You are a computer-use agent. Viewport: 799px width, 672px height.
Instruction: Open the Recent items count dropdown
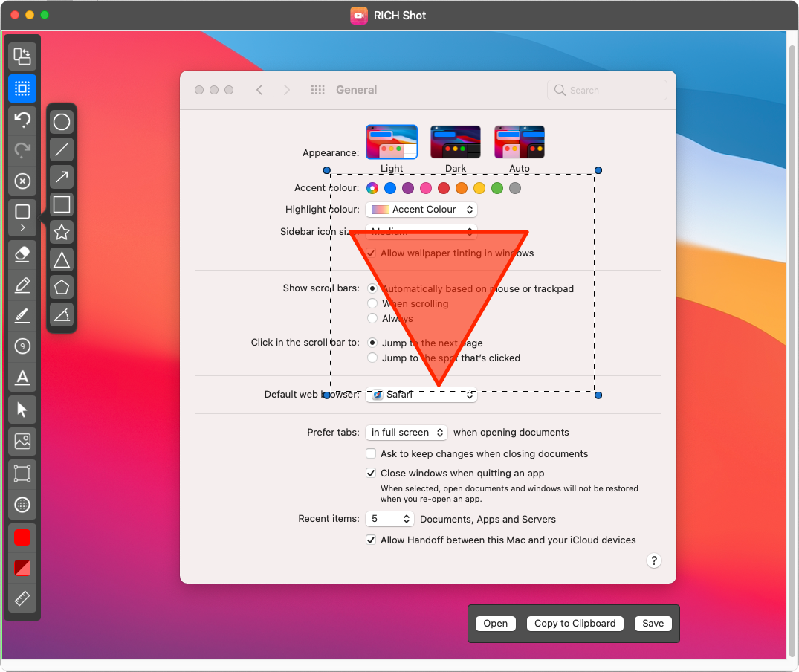pyautogui.click(x=389, y=519)
